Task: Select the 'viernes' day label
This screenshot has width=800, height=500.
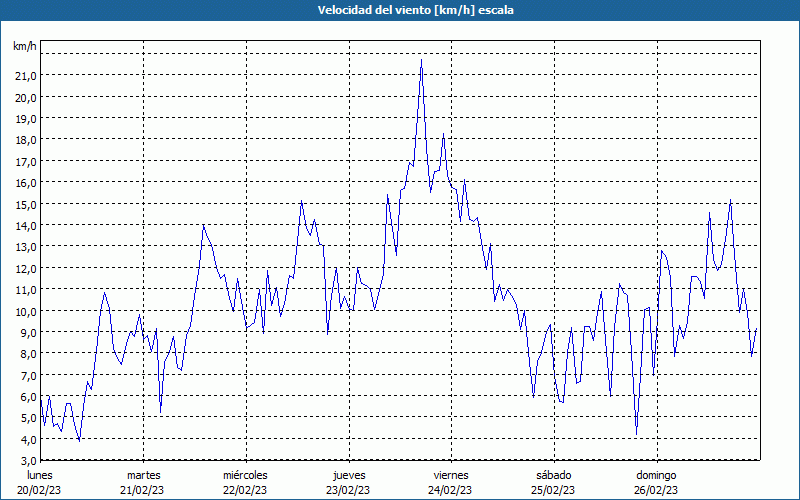Action: pos(451,475)
